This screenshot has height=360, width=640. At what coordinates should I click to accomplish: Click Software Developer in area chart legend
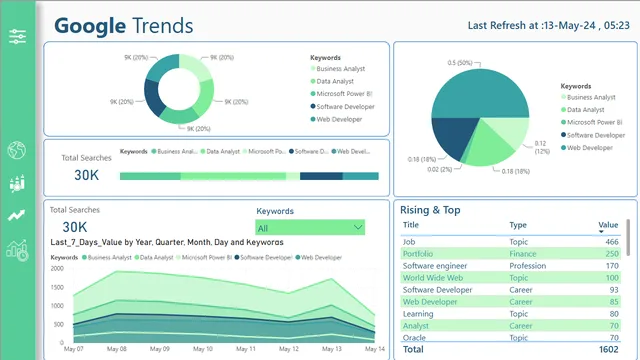[263, 258]
